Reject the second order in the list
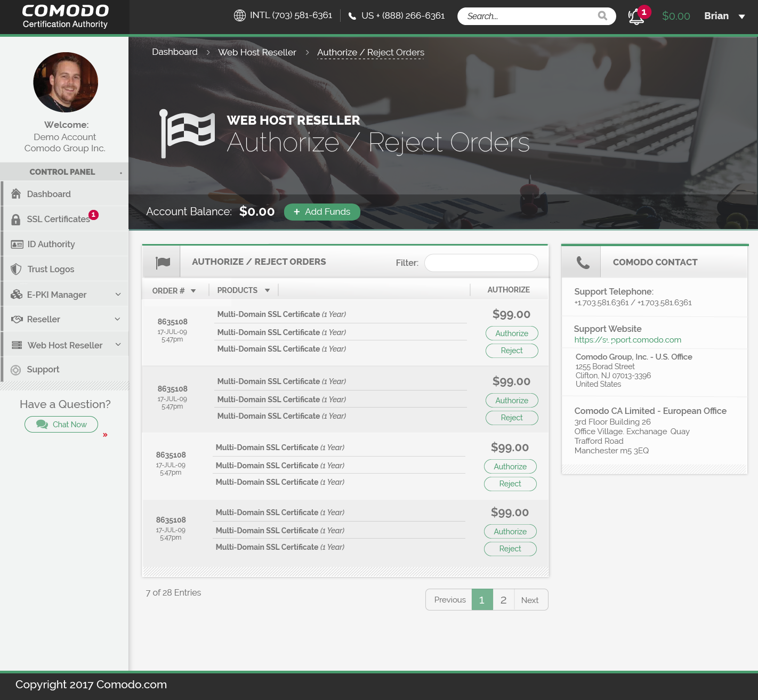The height and width of the screenshot is (700, 758). point(512,418)
